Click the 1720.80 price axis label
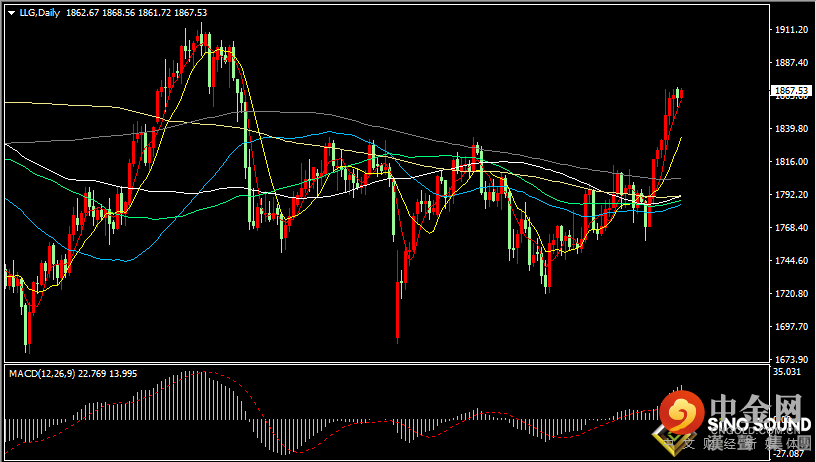Viewport: 816px width, 462px height. (791, 293)
